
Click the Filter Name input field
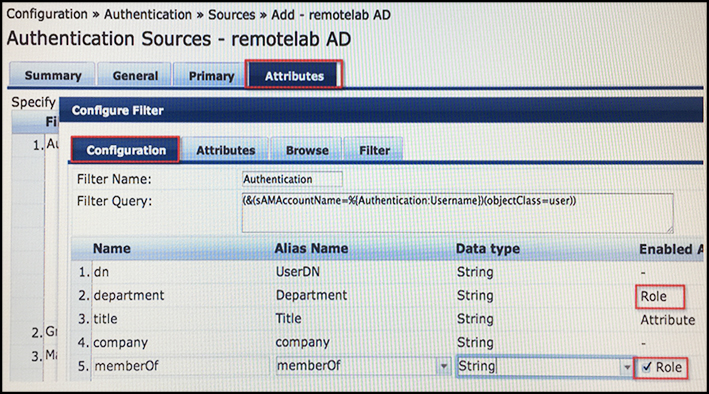coord(292,179)
